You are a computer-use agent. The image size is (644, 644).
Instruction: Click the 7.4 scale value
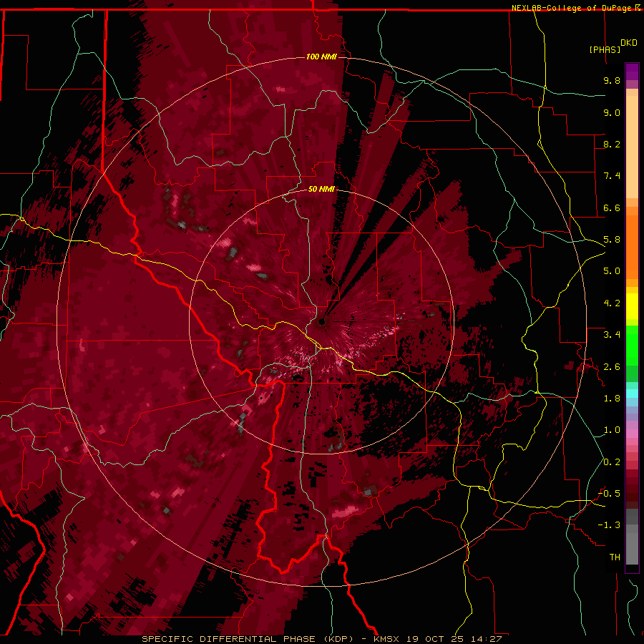coord(612,176)
